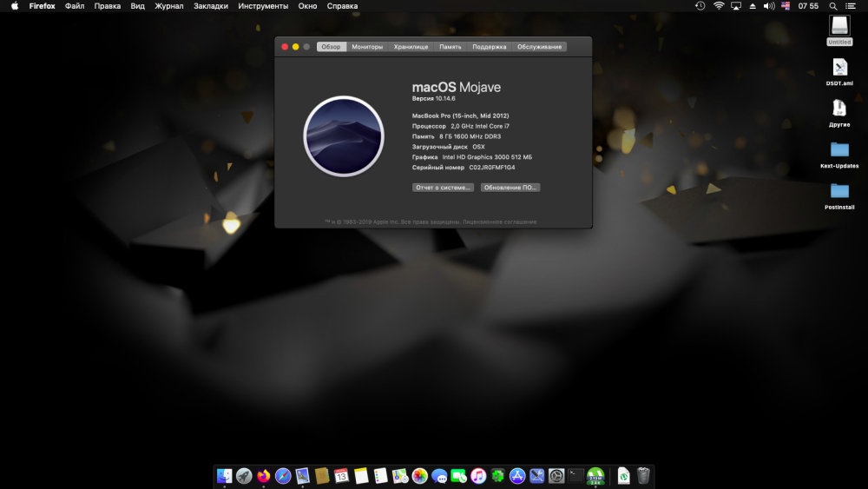The image size is (868, 489).
Task: Launch Maps from the dock
Action: click(x=400, y=476)
